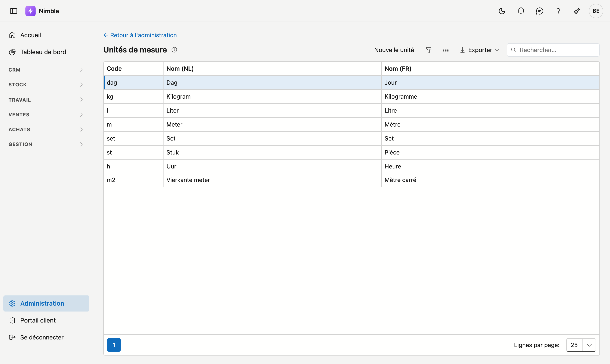Click the Tableau de bord chart icon
The image size is (610, 364).
pos(12,52)
